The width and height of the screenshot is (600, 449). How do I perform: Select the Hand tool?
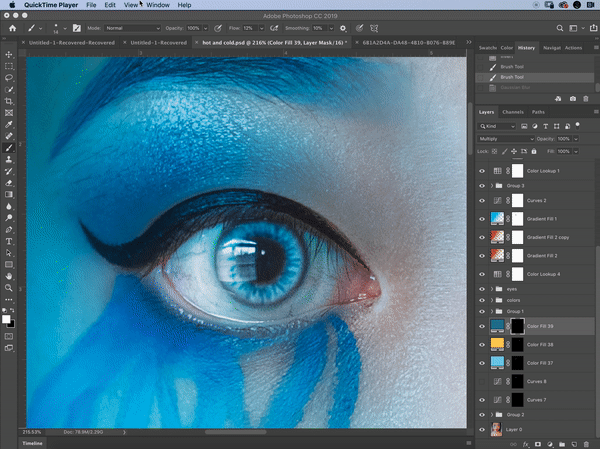click(9, 276)
